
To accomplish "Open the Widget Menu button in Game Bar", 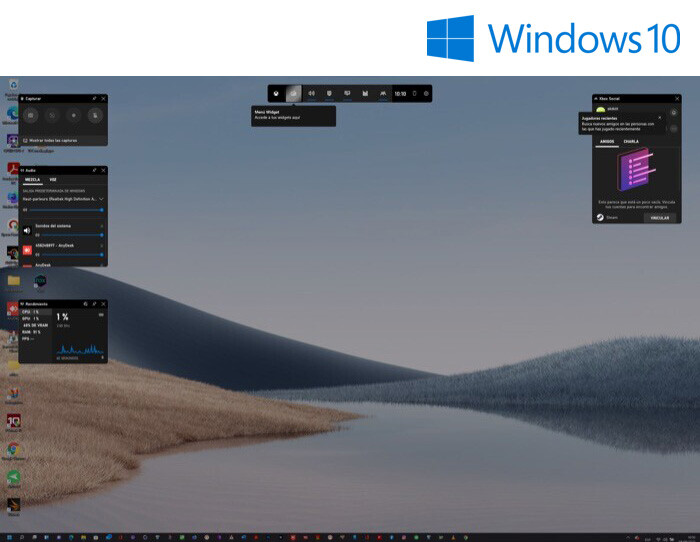I will 293,94.
